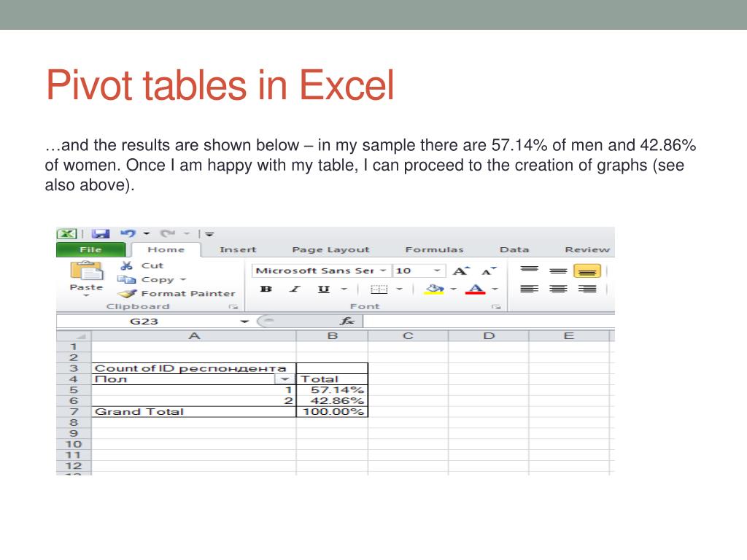Screen dimensions: 747x560
Task: Click cell 'Count of ID респондента'
Action: point(194,368)
